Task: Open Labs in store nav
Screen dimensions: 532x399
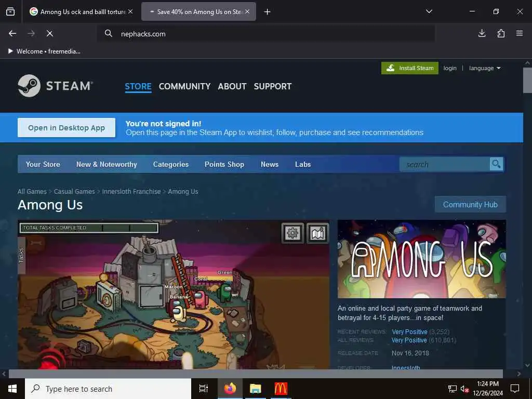Action: point(303,164)
